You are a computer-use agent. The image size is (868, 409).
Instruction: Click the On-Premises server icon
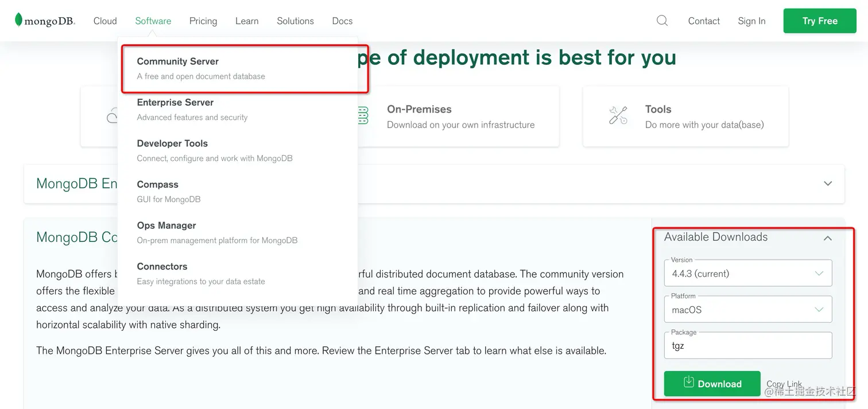click(363, 115)
